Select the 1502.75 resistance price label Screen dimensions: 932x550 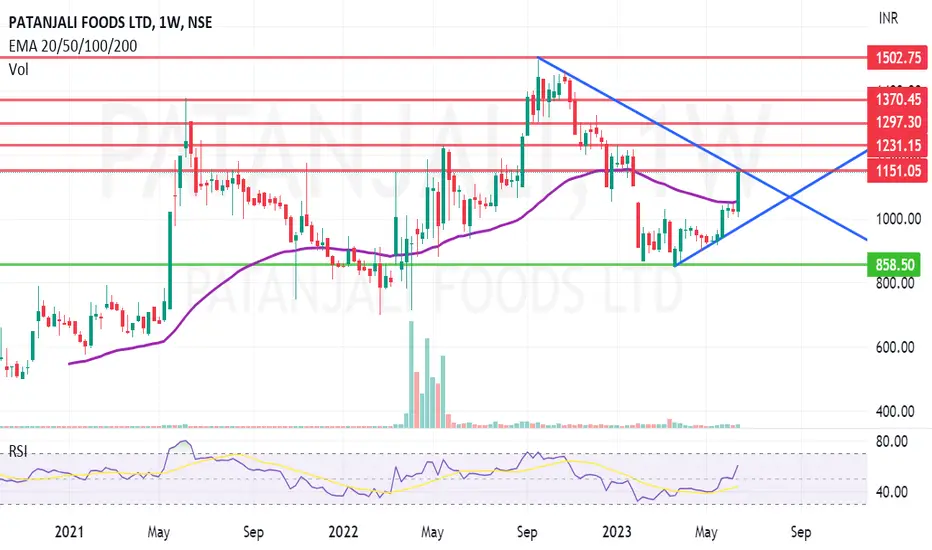click(898, 58)
